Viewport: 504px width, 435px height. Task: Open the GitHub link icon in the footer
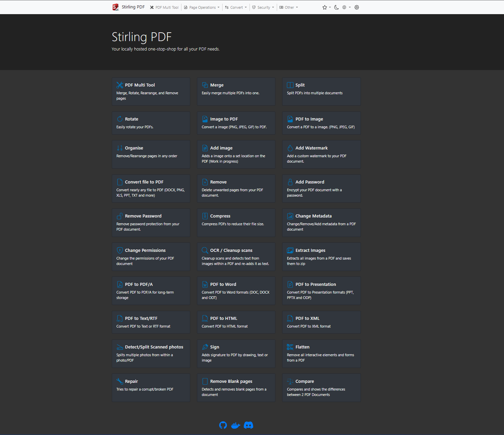(x=223, y=425)
